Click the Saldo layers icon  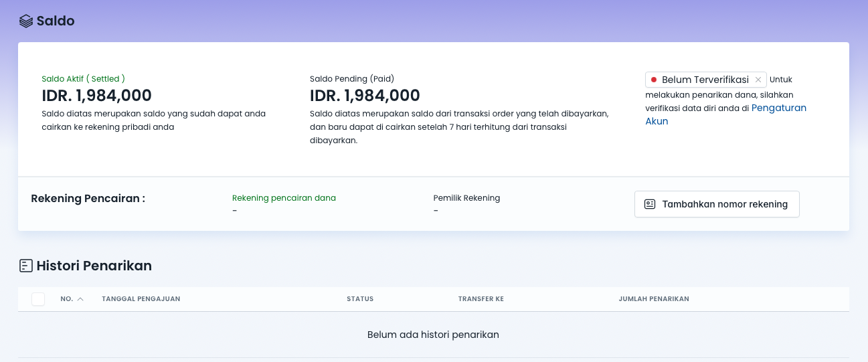coord(25,21)
